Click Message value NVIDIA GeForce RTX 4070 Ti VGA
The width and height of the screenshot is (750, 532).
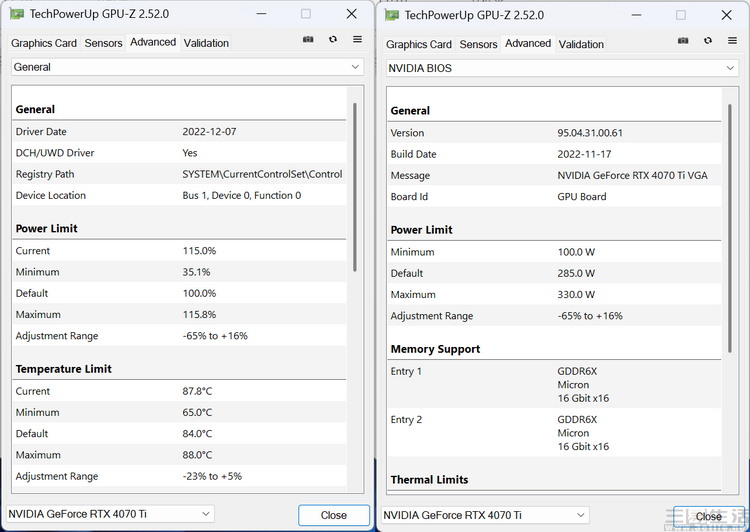(x=632, y=176)
